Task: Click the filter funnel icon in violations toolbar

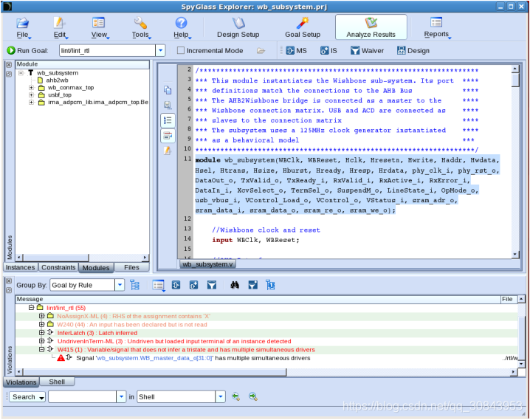Action: click(x=212, y=285)
